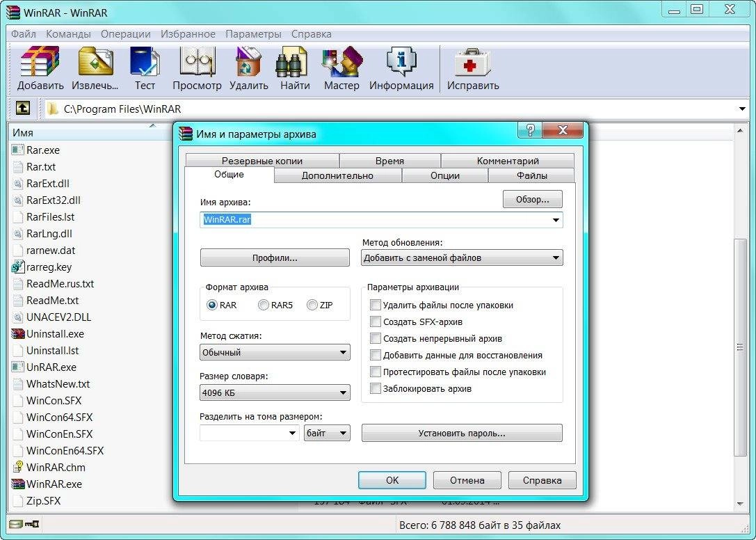This screenshot has width=756, height=540.
Task: Click the Профили... button
Action: (x=275, y=257)
